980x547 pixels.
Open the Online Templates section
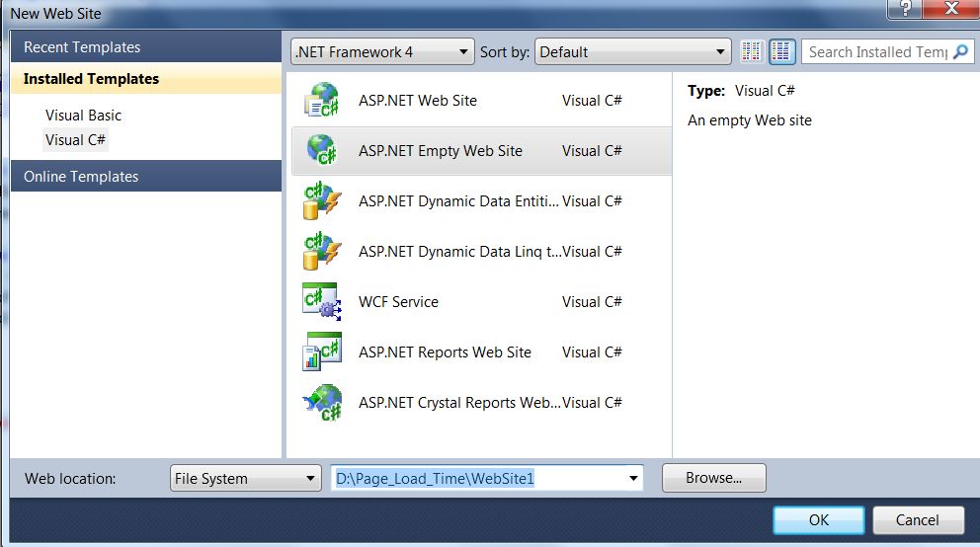pyautogui.click(x=145, y=176)
